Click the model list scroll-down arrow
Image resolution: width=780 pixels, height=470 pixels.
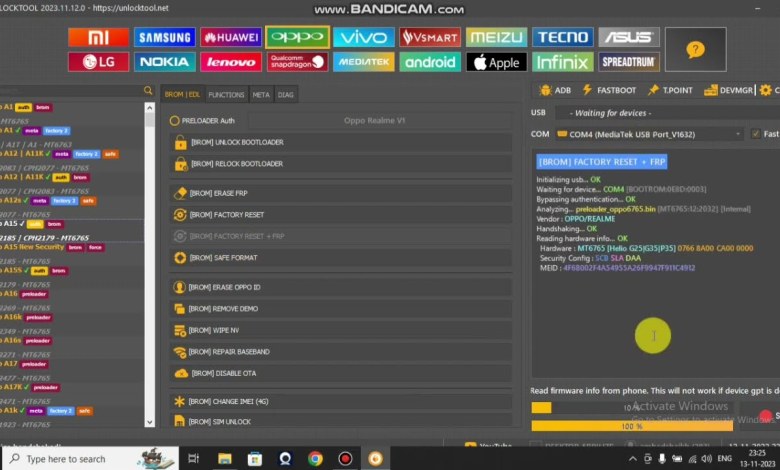[150, 422]
